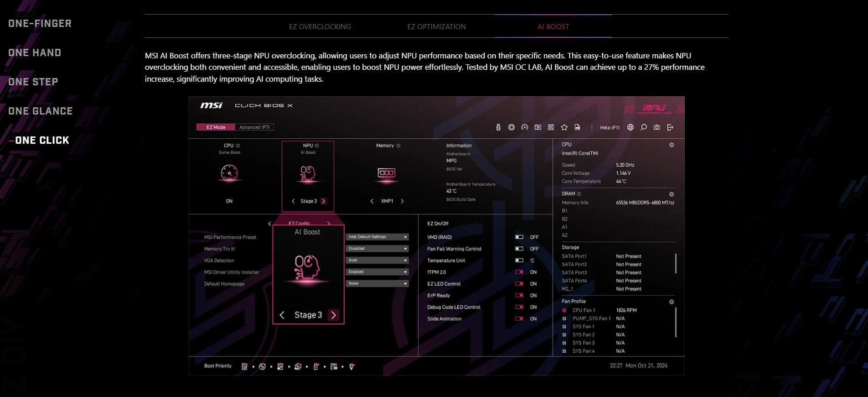This screenshot has height=397, width=868.
Task: Expand the Memory Try It! dropdown
Action: (x=377, y=249)
